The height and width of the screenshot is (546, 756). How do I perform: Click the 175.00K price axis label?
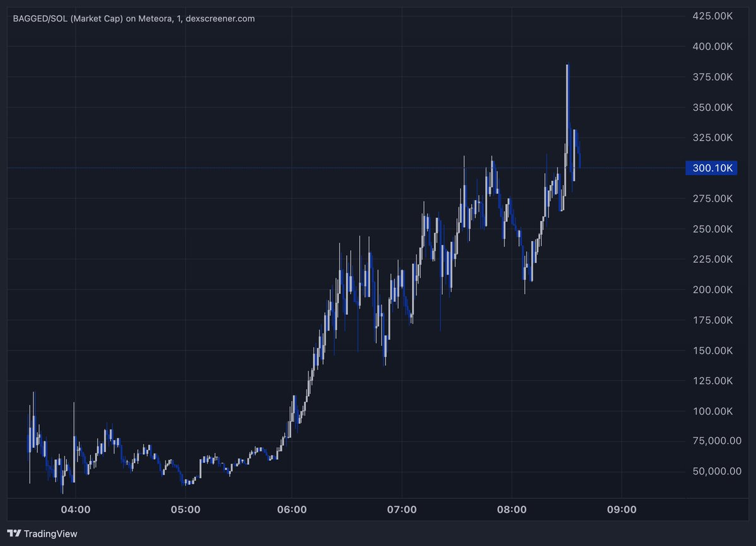(x=713, y=320)
